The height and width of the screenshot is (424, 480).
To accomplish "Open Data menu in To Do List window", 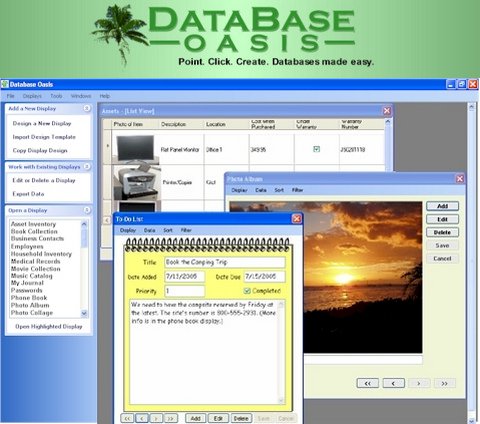I will click(149, 230).
